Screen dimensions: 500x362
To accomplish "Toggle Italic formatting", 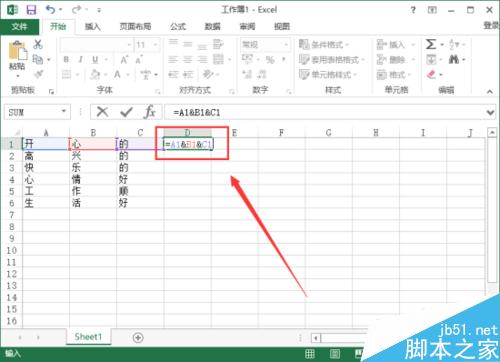I will click(80, 59).
